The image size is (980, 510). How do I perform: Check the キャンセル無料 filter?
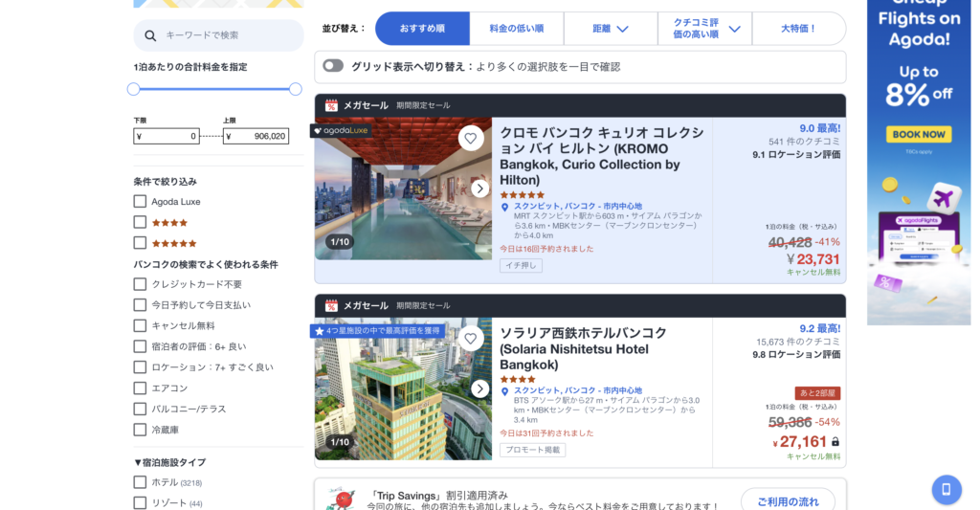(140, 325)
